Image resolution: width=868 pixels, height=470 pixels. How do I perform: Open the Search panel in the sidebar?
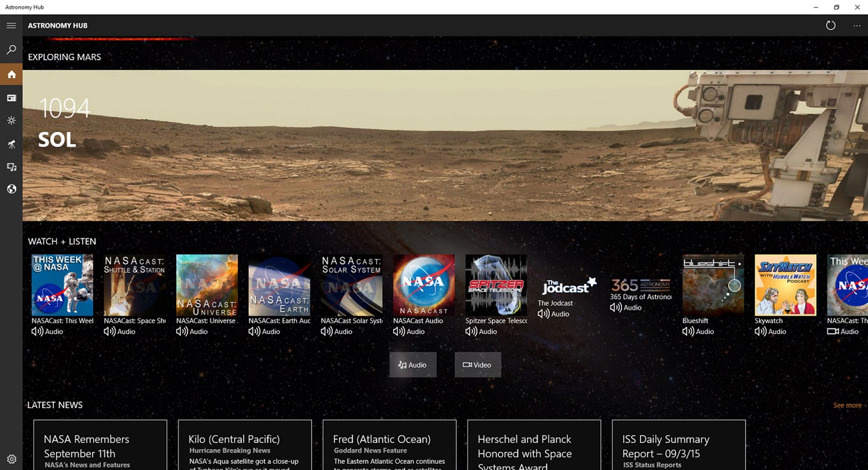[11, 50]
